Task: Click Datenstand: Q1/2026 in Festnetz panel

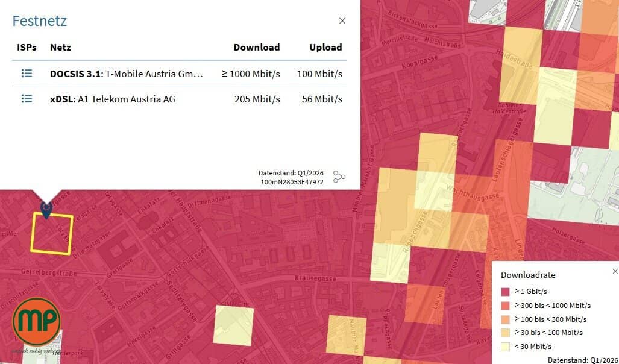Action: [x=291, y=173]
